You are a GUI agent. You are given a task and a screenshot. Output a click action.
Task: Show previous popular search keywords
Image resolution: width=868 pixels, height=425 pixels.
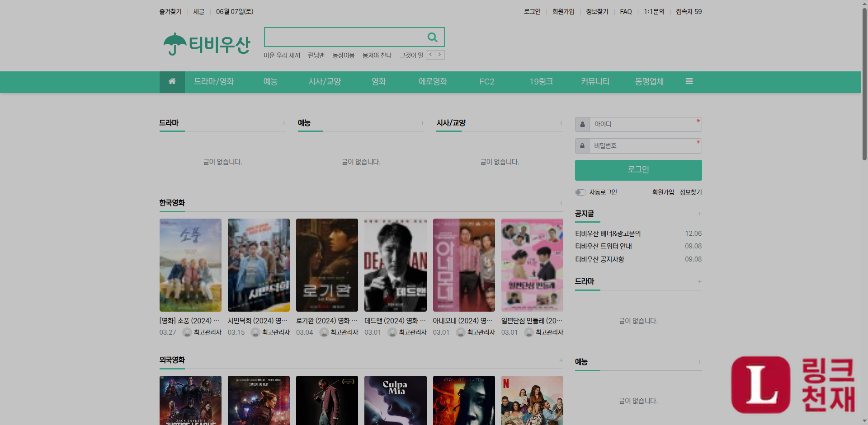431,55
